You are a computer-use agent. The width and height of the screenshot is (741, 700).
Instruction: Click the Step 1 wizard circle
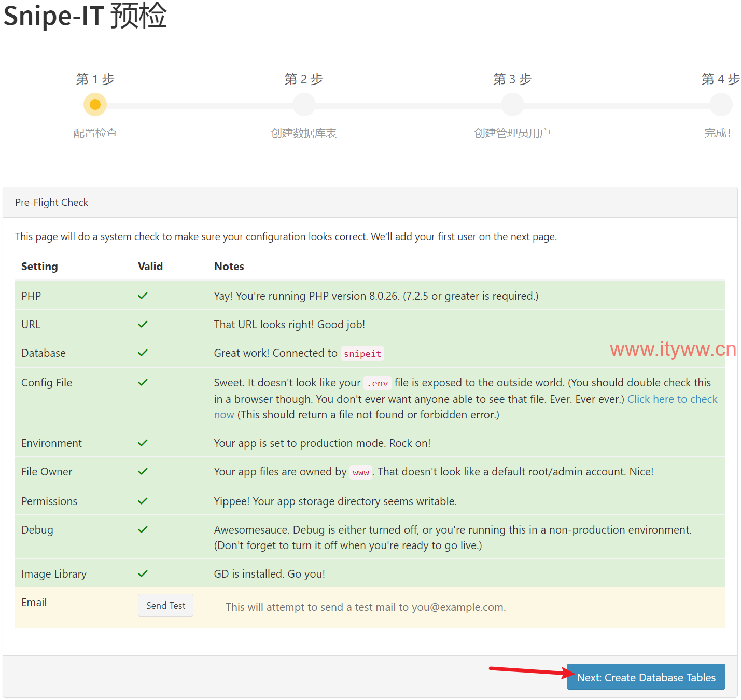95,105
